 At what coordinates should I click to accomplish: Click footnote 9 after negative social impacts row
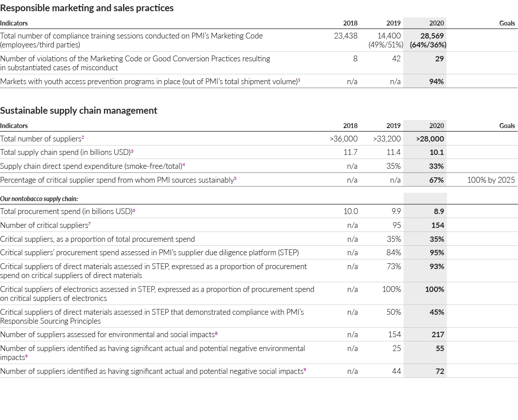(x=305, y=369)
